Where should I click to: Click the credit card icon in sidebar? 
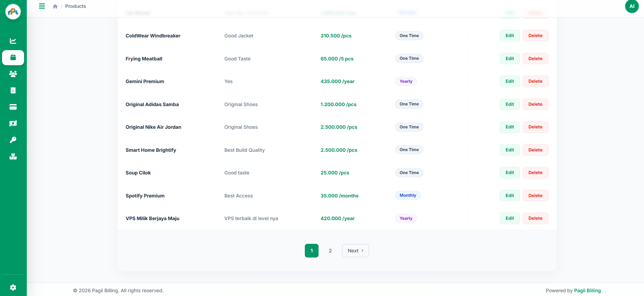(13, 107)
